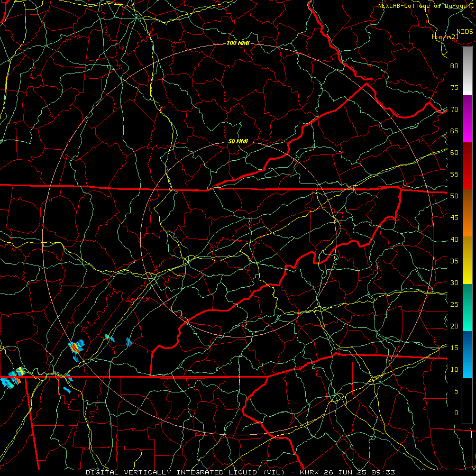Click the 40 value on the color scale
476x476 pixels.
[x=454, y=240]
